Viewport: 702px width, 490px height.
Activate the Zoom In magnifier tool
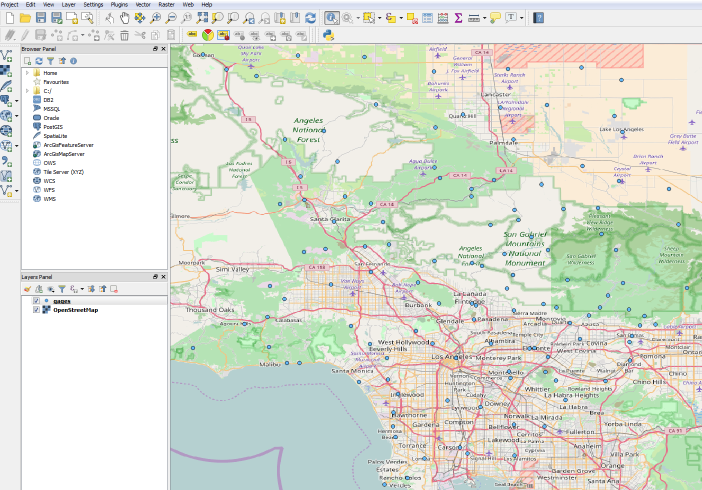(155, 18)
